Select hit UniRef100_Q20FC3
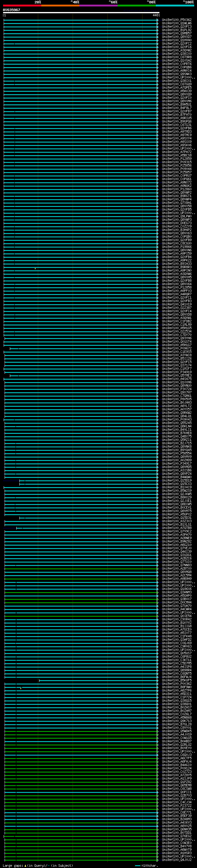Screen dimensions: 197x868 click(177, 26)
